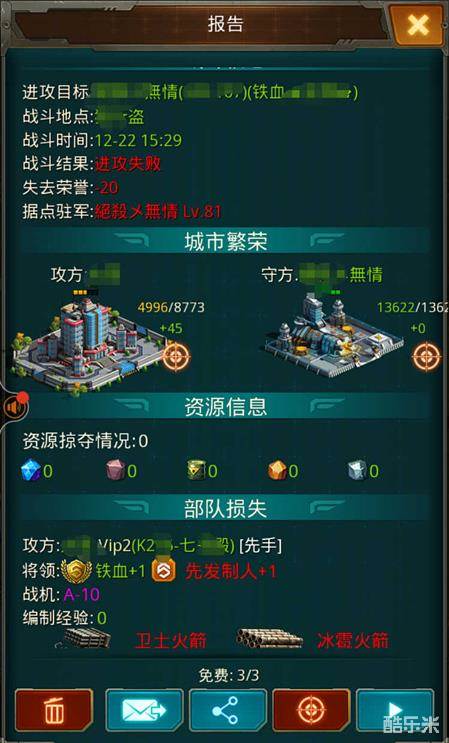Click the garrison name 絕殺乄無情 Lv.81
The height and width of the screenshot is (743, 449).
click(x=158, y=211)
